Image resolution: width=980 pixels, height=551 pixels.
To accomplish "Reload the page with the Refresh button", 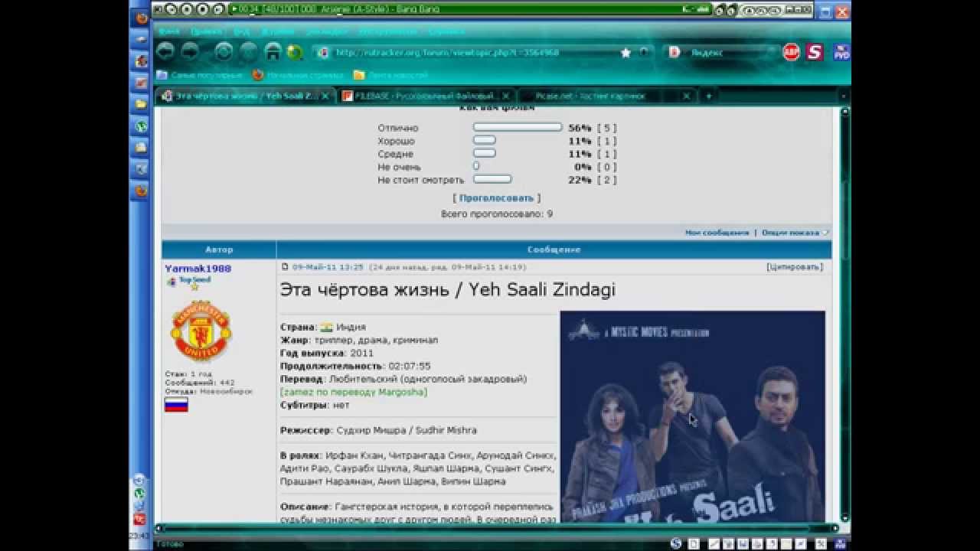I will pos(224,52).
